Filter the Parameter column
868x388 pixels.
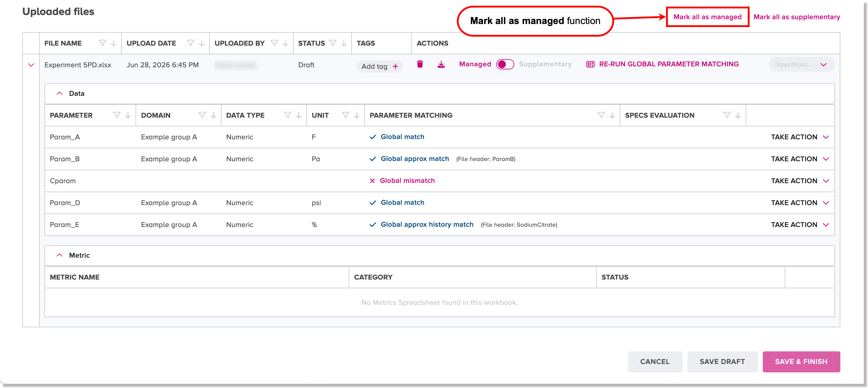click(x=117, y=115)
